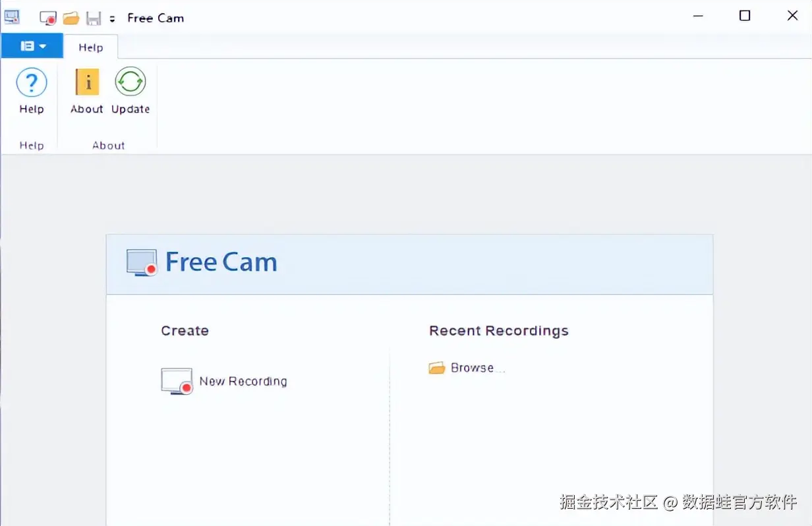The width and height of the screenshot is (812, 526).
Task: Close the Free Cam window
Action: point(793,16)
